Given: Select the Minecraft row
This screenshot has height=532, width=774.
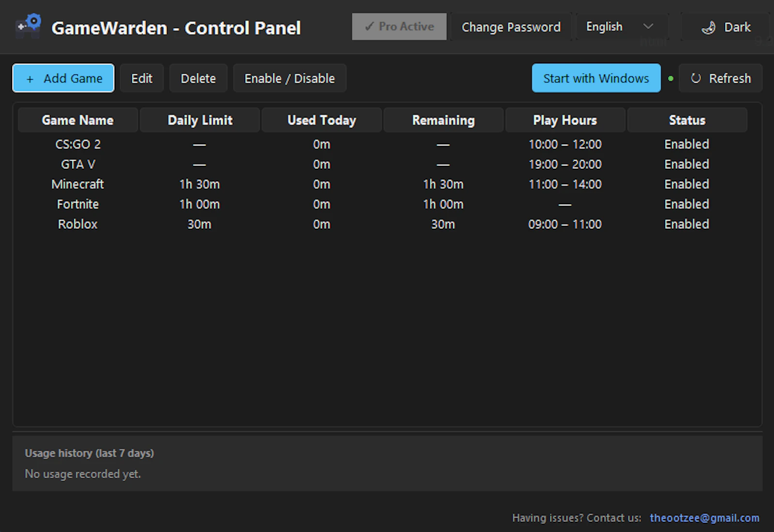Looking at the screenshot, I should tap(383, 184).
